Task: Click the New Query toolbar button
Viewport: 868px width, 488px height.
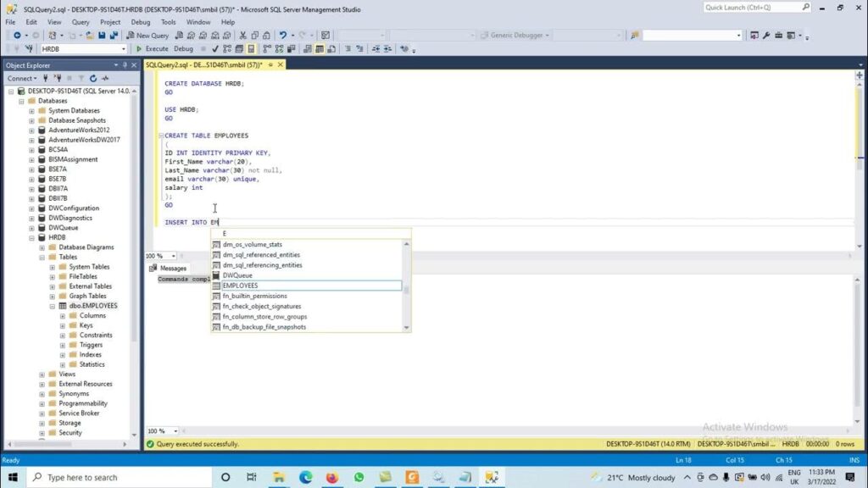Action: (x=147, y=36)
